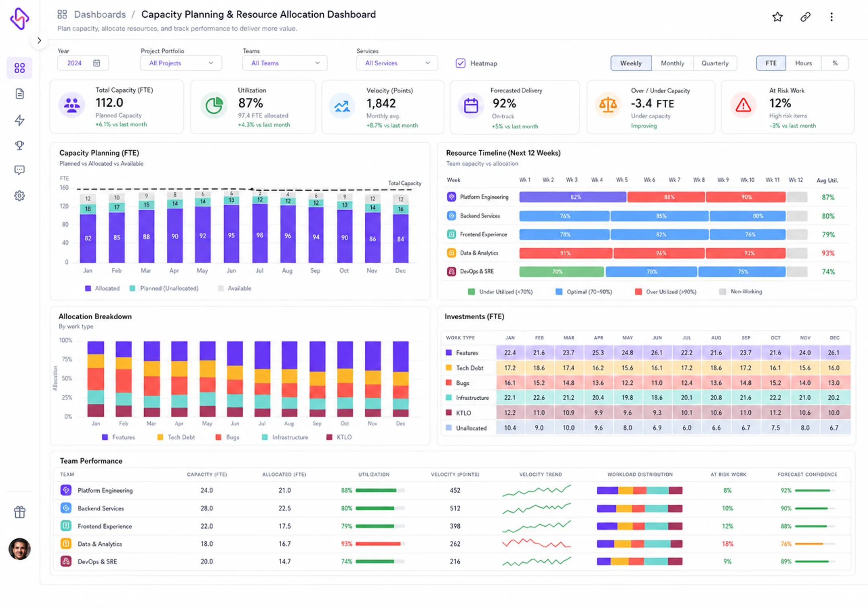Click Frontend Experience icon in Resource Timeline
Viewport: 868px width, 608px height.
(x=452, y=234)
